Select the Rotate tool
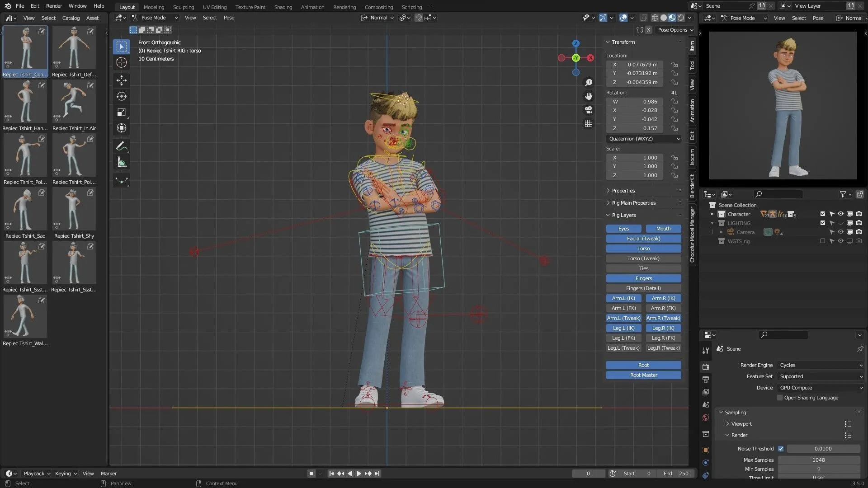868x488 pixels. (121, 96)
